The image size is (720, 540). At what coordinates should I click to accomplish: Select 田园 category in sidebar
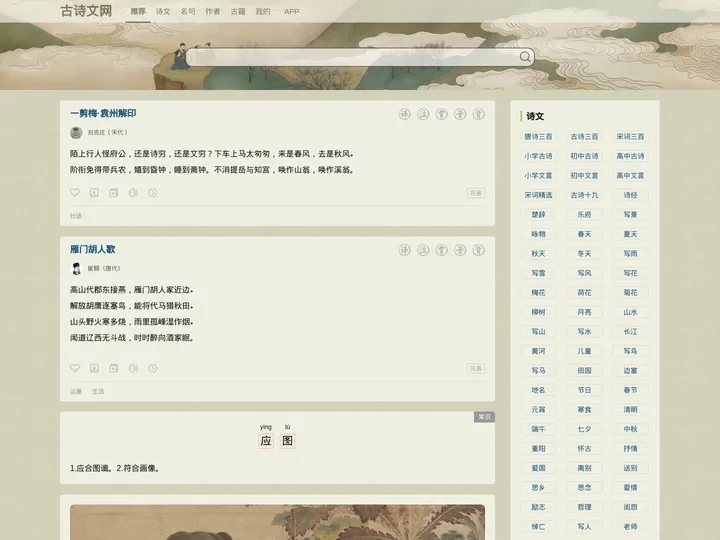(x=584, y=371)
